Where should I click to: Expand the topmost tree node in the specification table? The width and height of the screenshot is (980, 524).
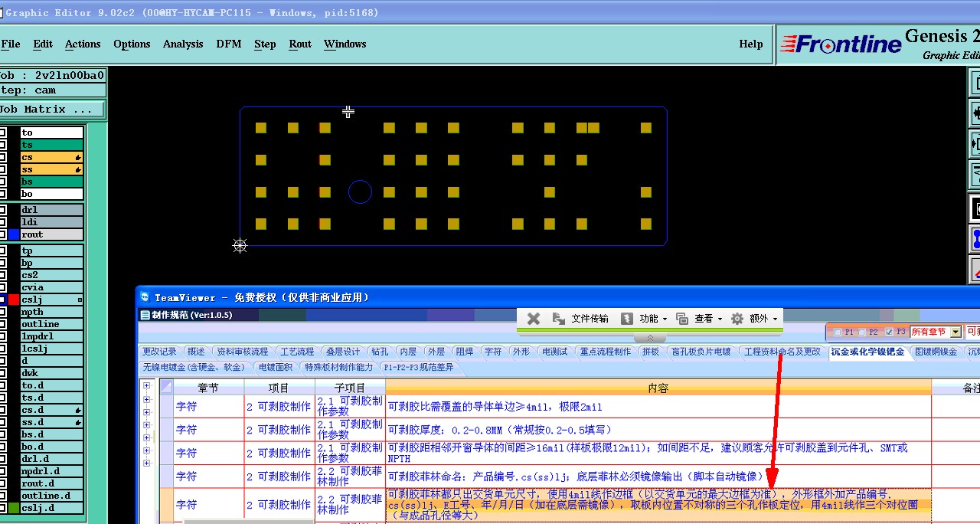(147, 386)
